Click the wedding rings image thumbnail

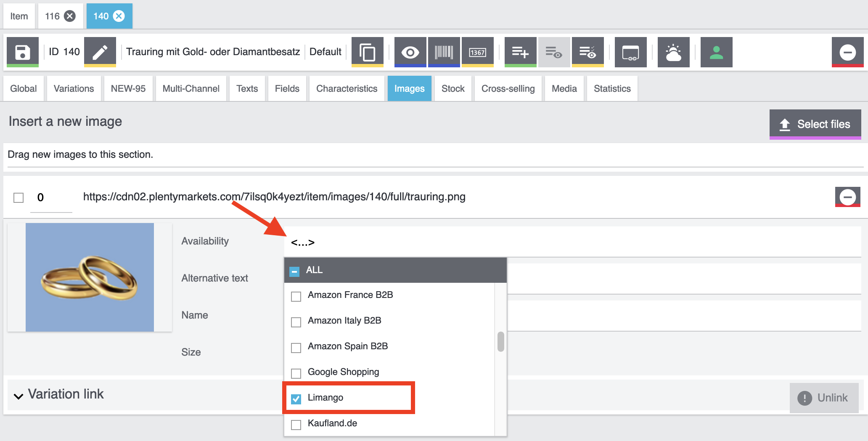pyautogui.click(x=90, y=277)
